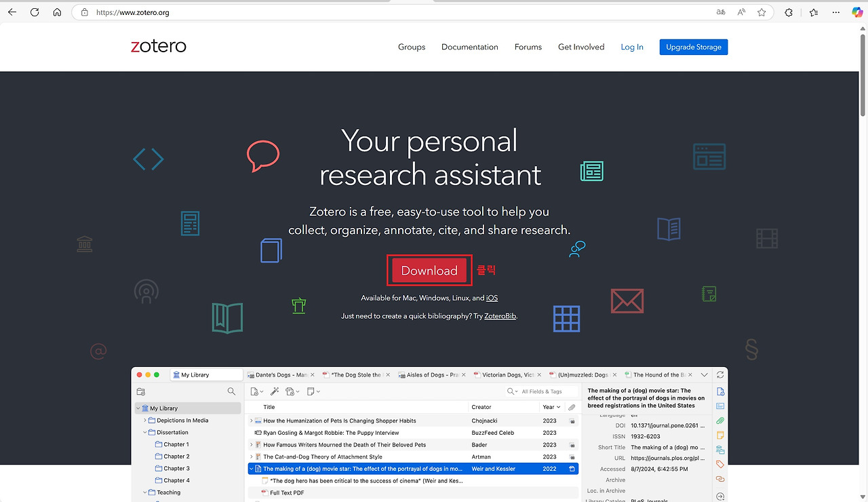Open the (Un)muzzled: Dogs tab
Viewport: 868px width, 502px height.
click(584, 374)
